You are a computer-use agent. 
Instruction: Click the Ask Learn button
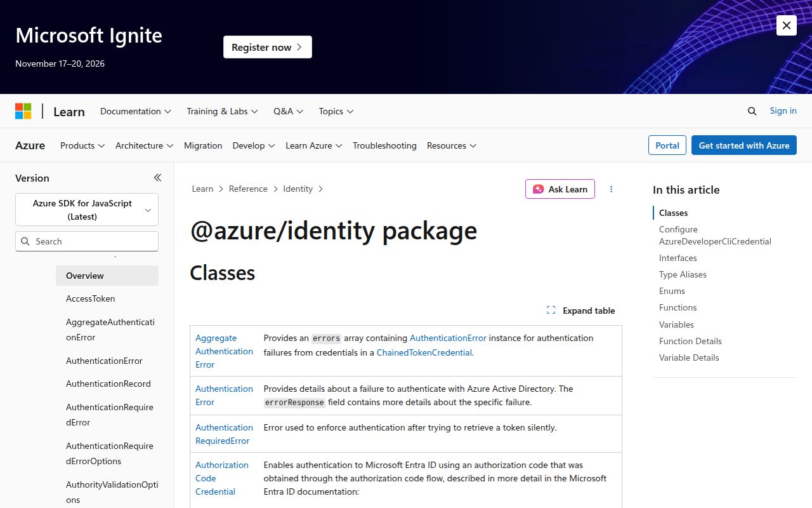tap(560, 189)
